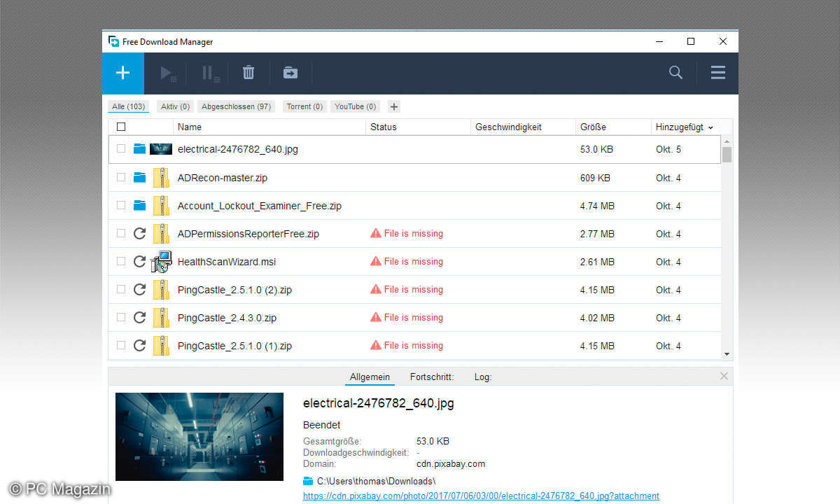Click warning icon of ADPermissionsReporterFree.zip status
Image resolution: width=840 pixels, height=504 pixels.
376,233
